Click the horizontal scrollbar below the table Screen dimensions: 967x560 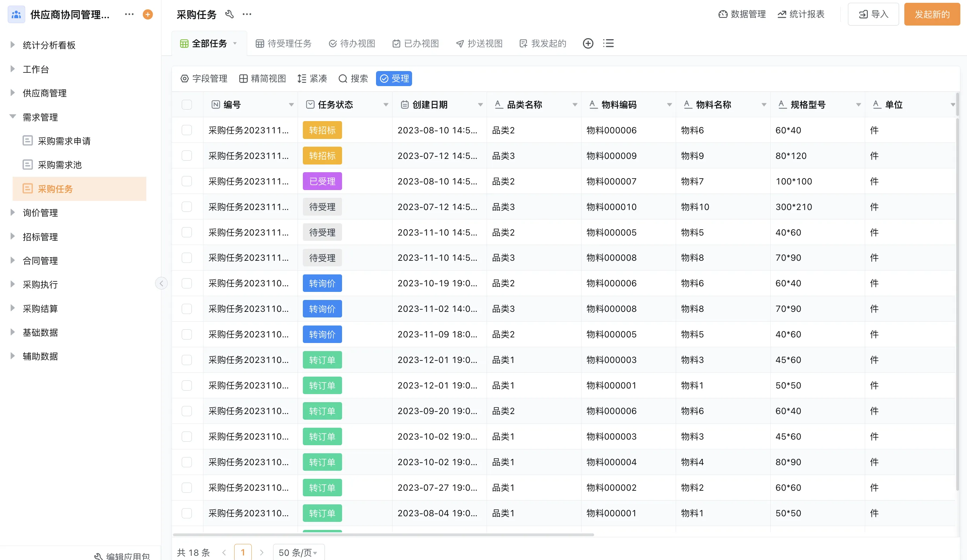pyautogui.click(x=383, y=534)
